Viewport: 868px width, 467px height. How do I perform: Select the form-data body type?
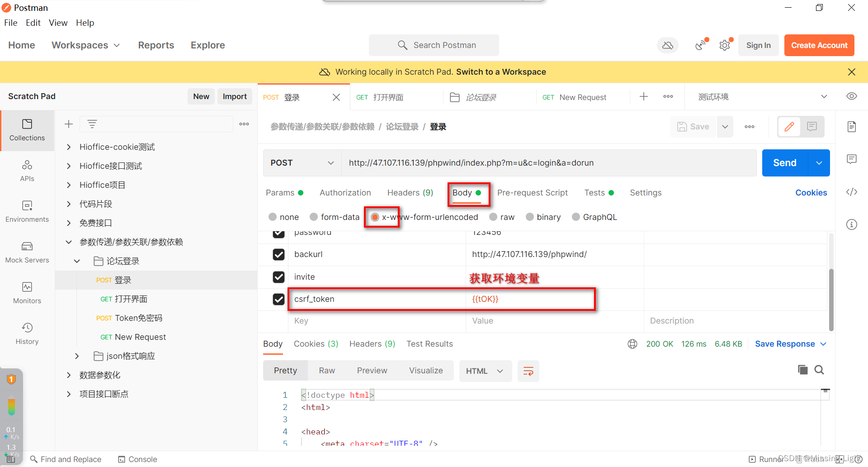tap(314, 217)
